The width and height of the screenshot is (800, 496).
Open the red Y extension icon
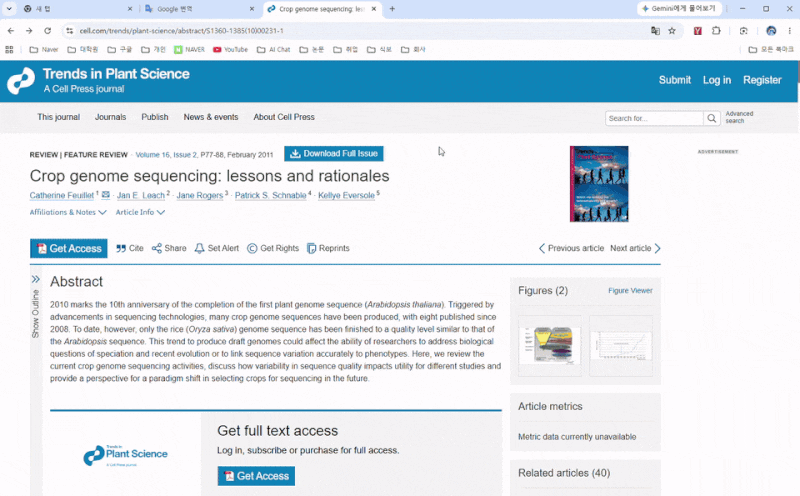697,31
